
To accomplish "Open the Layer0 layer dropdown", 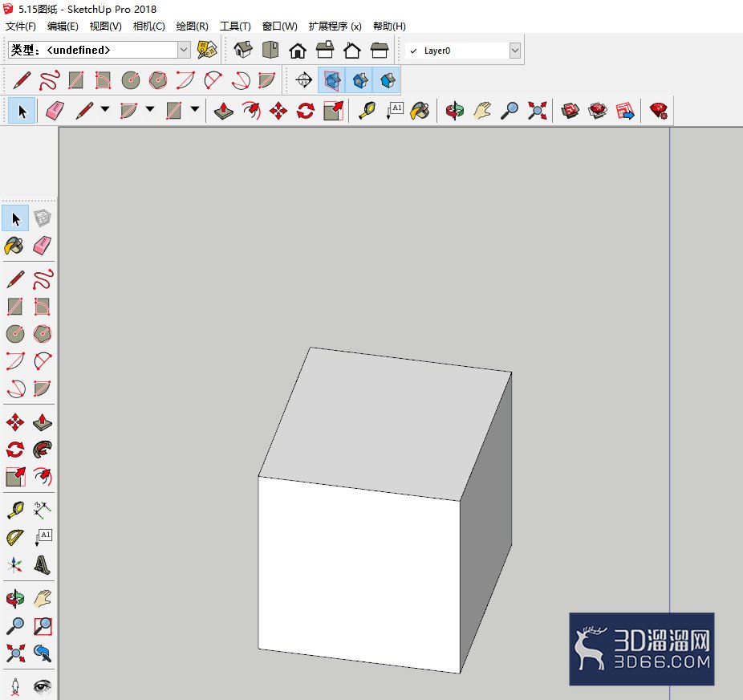I will [514, 51].
